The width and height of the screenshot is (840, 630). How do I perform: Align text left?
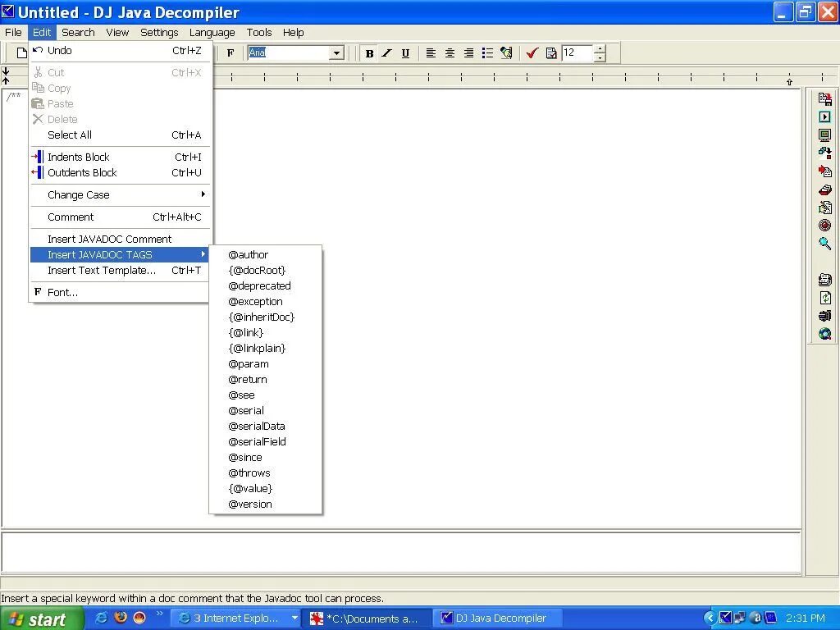(431, 53)
